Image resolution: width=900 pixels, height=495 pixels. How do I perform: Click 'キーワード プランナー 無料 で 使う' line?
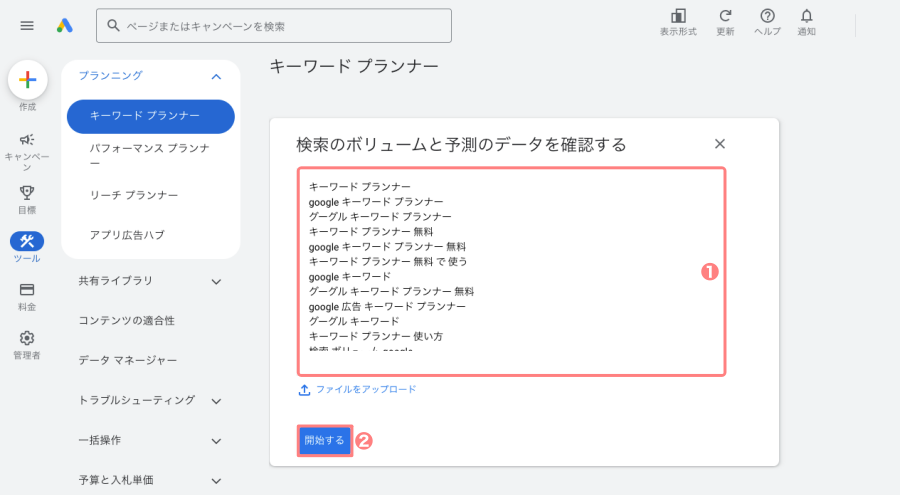tap(388, 261)
